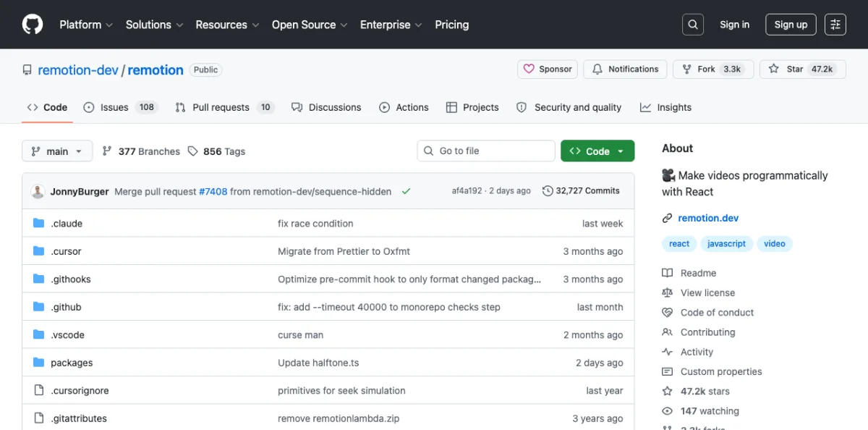Click the scales icon next to View license
868x430 pixels.
coord(668,292)
